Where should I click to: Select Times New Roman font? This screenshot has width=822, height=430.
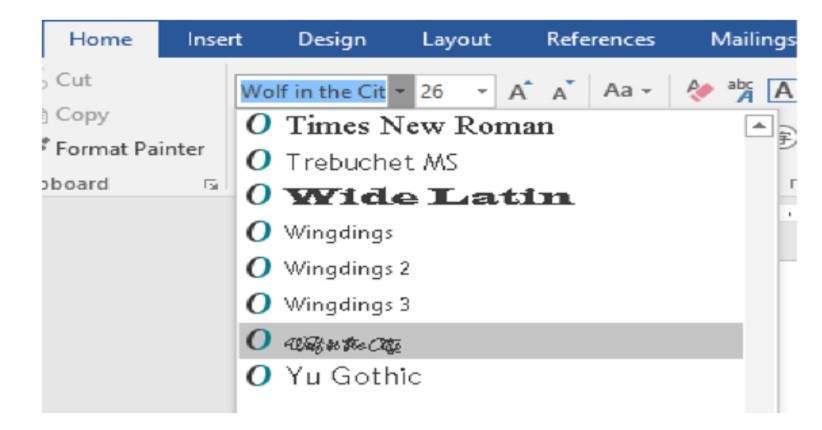419,126
